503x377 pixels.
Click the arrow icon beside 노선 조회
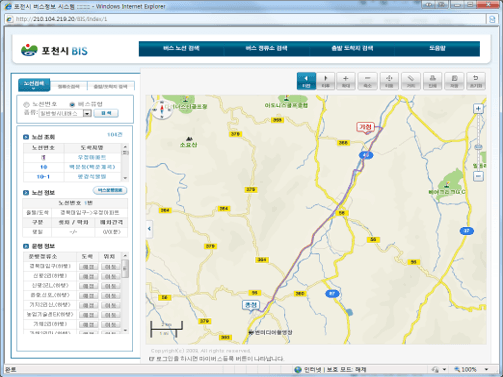(x=26, y=137)
